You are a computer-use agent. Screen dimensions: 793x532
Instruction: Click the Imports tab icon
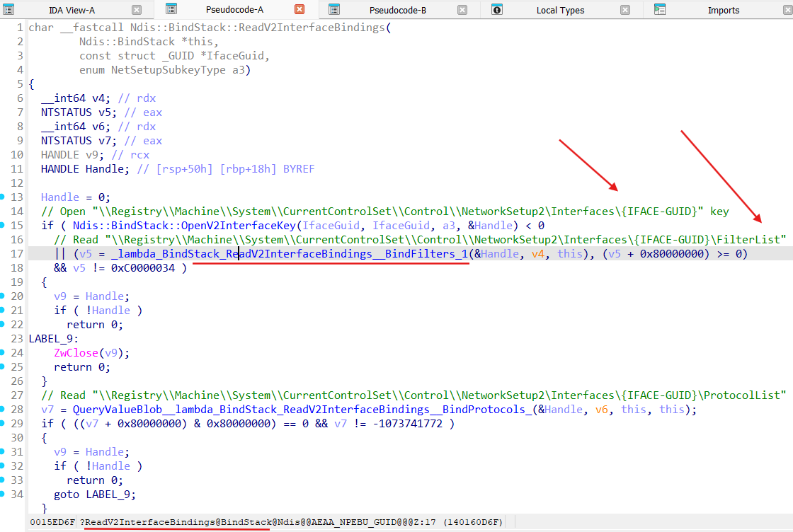pyautogui.click(x=660, y=10)
